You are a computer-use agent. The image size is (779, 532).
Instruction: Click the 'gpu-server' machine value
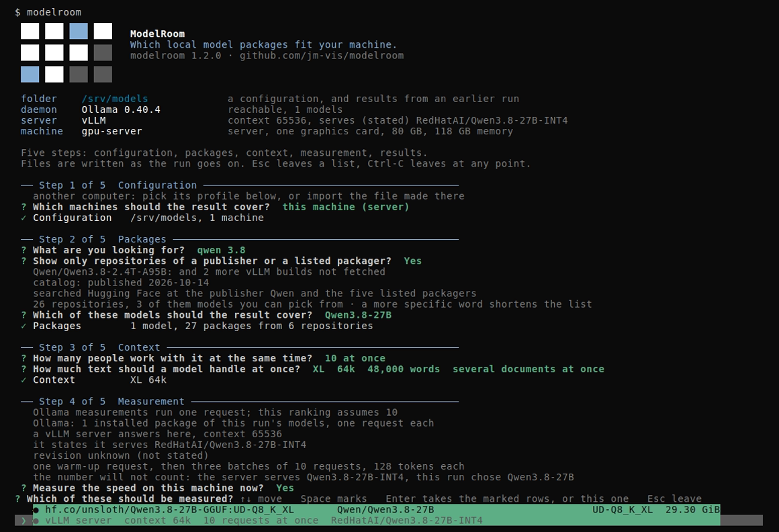tap(111, 131)
